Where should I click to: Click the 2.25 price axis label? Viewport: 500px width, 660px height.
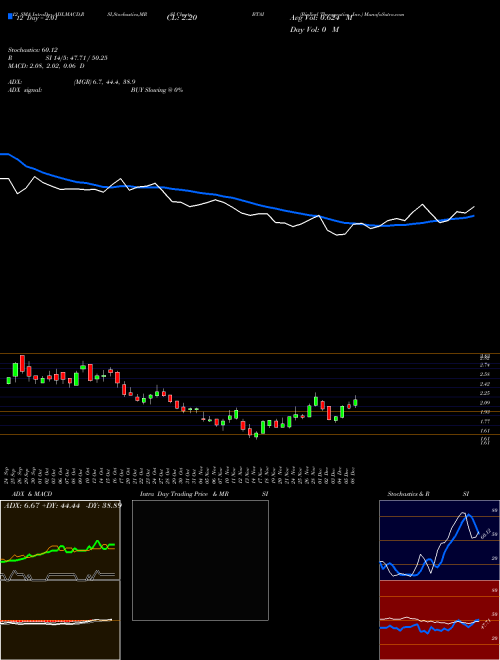click(485, 393)
